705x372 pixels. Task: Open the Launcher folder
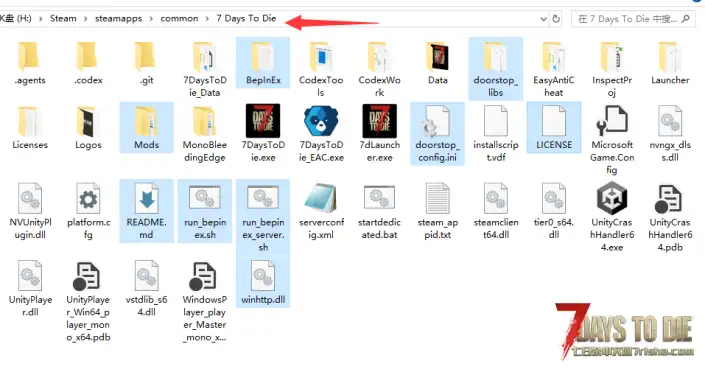click(x=670, y=63)
